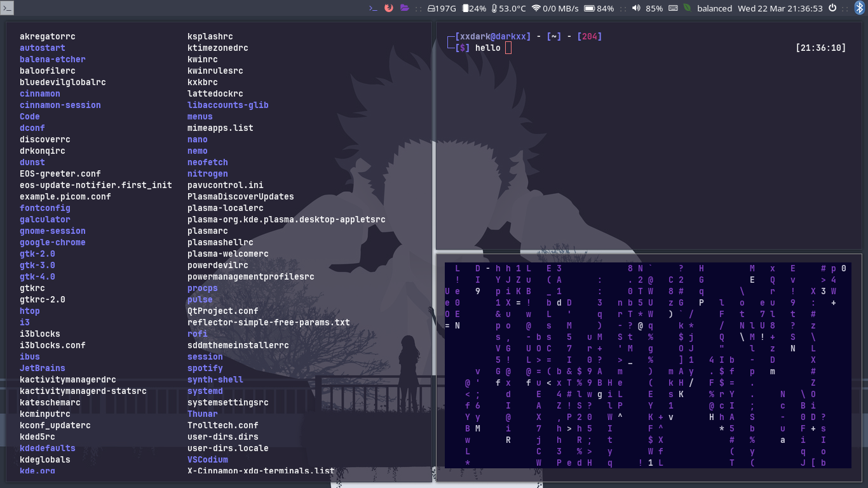Screen dimensions: 868x488
Task: Click the green leaf power profile icon
Action: [x=687, y=8]
